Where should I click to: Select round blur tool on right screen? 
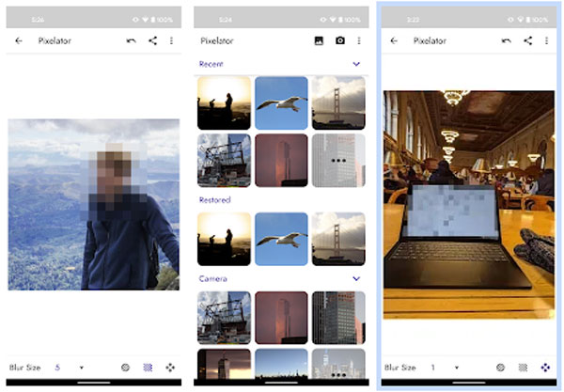tap(500, 368)
